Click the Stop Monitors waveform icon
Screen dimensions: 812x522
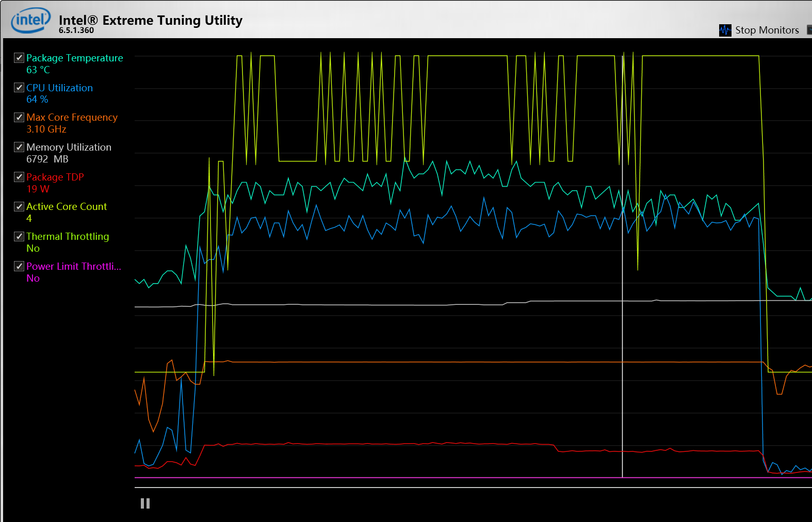pyautogui.click(x=725, y=30)
